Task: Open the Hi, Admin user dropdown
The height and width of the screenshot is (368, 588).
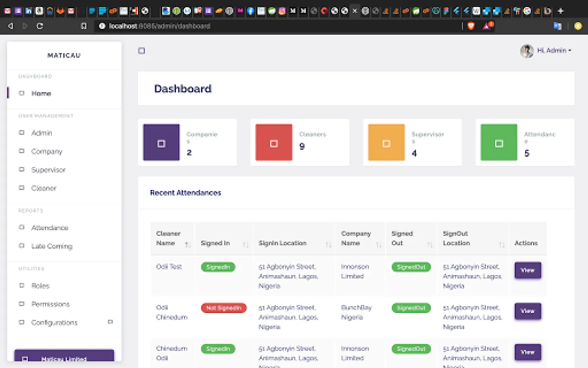Action: [554, 51]
